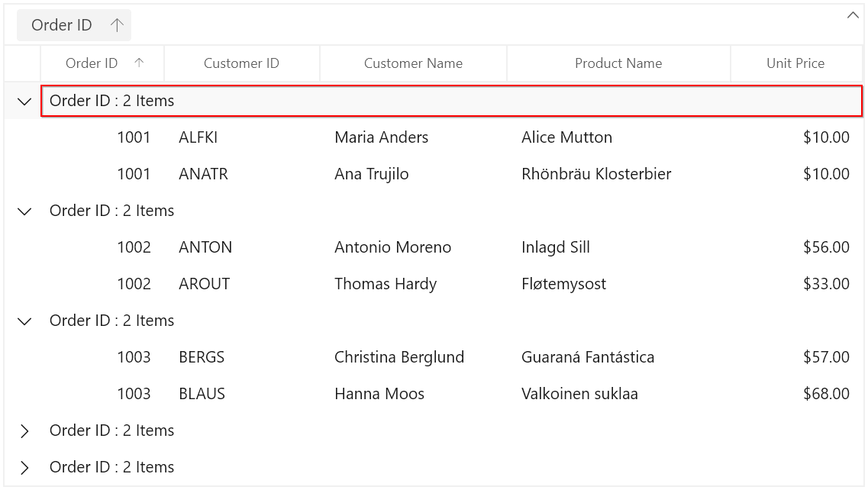The image size is (868, 490).
Task: Click the Thomas Hardy name cell
Action: (414, 283)
